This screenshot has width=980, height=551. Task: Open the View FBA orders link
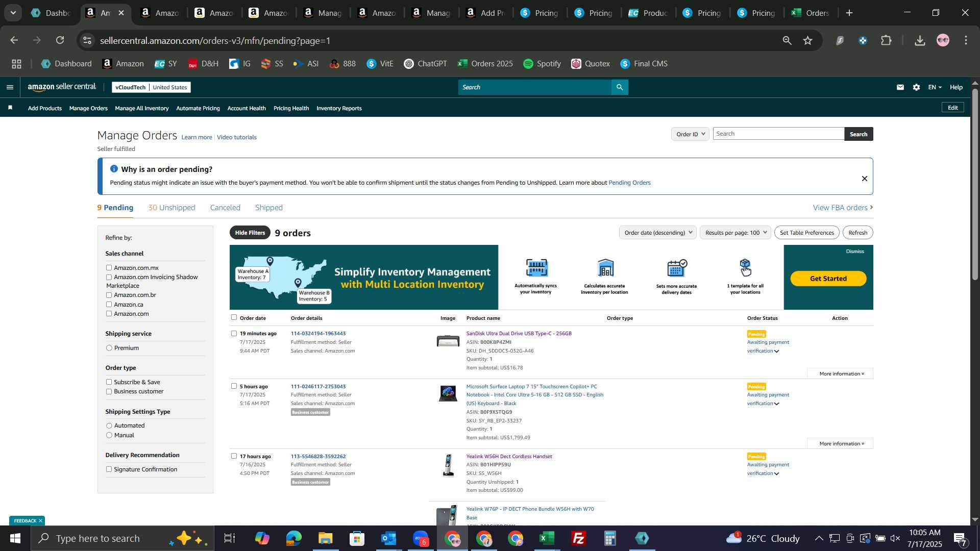coord(843,208)
